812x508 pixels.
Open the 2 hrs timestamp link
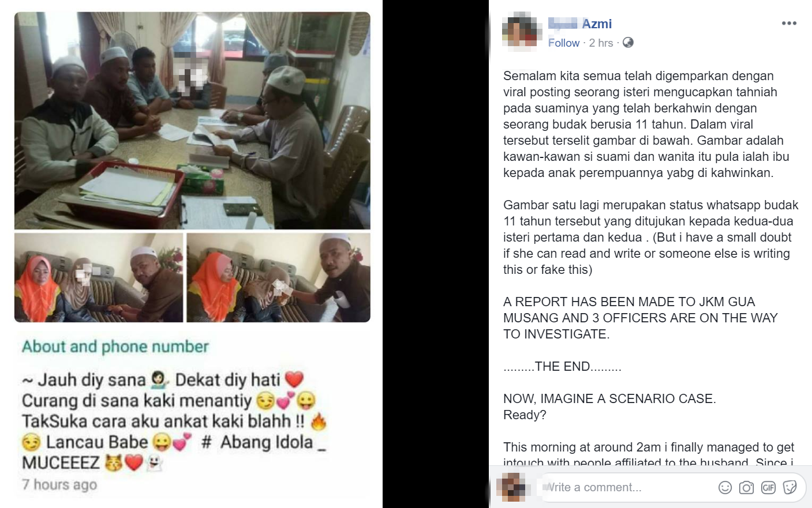601,43
